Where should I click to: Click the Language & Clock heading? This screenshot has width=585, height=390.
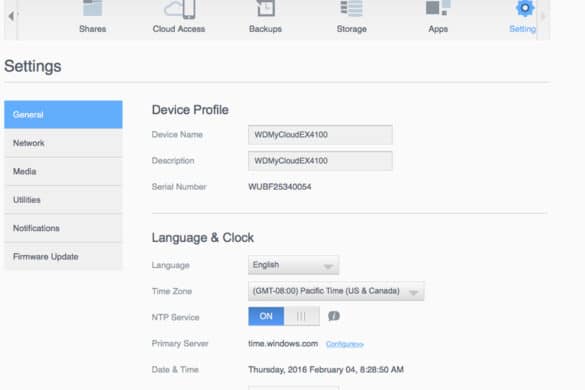[x=203, y=238]
